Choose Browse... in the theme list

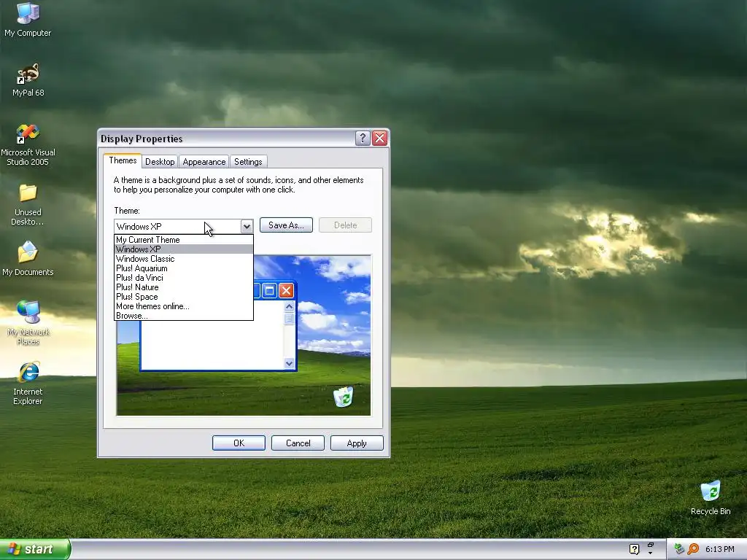tap(183, 316)
